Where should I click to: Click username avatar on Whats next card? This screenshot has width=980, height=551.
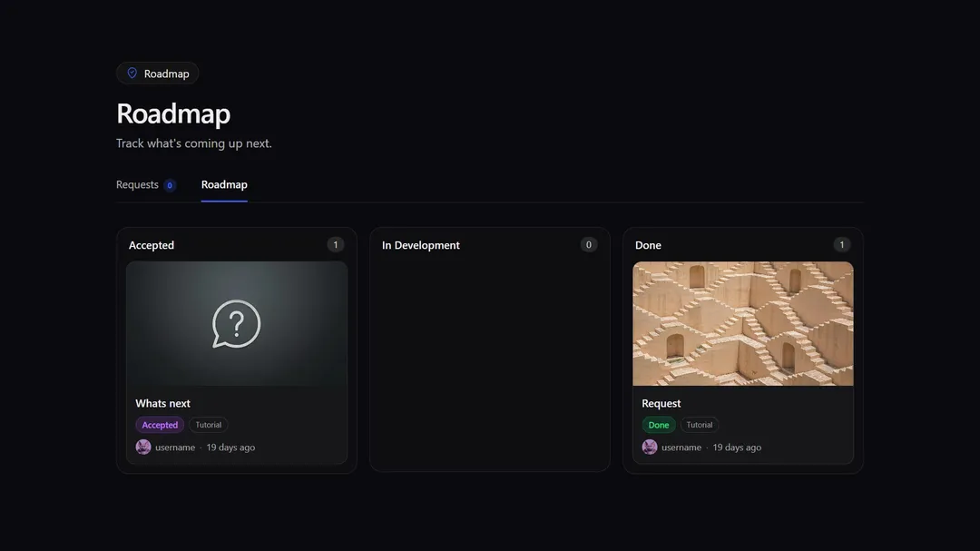pyautogui.click(x=143, y=448)
